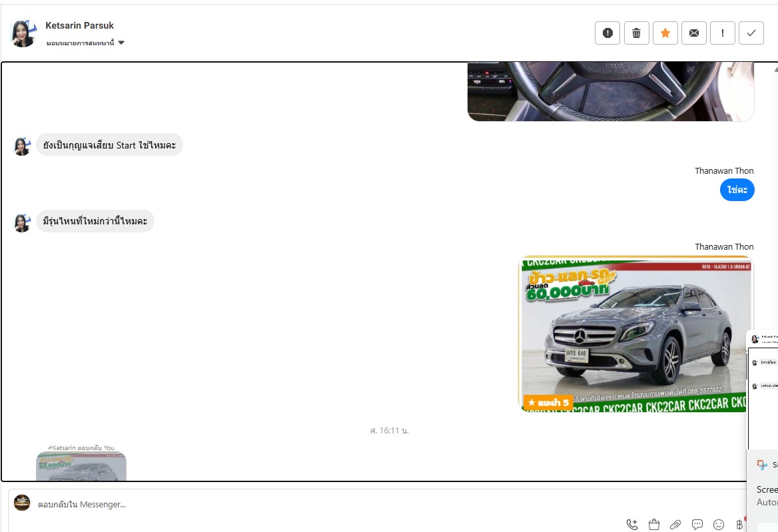
Task: Click Ketsarin Parsuk's header profile picture
Action: pos(23,33)
